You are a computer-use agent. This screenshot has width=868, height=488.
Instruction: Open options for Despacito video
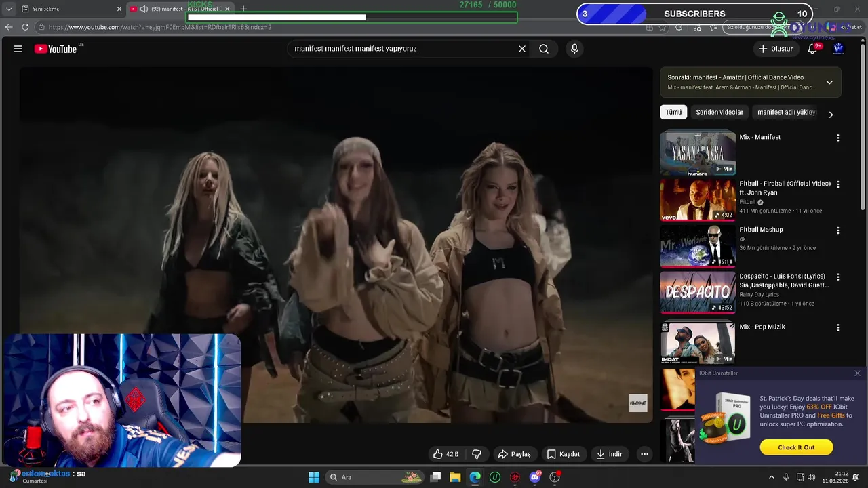pyautogui.click(x=838, y=277)
